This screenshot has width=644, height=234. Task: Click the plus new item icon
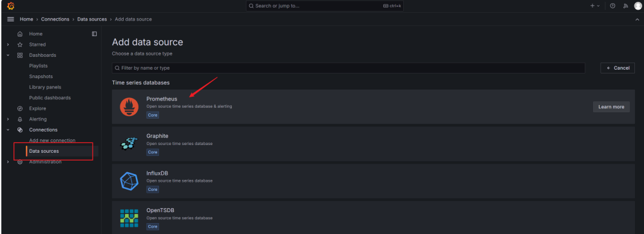pos(592,6)
